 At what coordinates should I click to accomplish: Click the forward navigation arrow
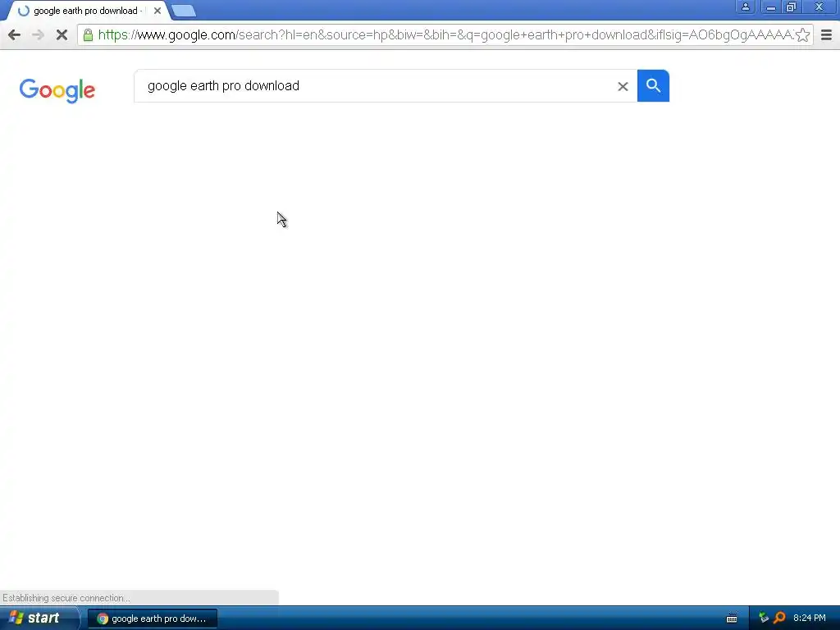pyautogui.click(x=38, y=35)
